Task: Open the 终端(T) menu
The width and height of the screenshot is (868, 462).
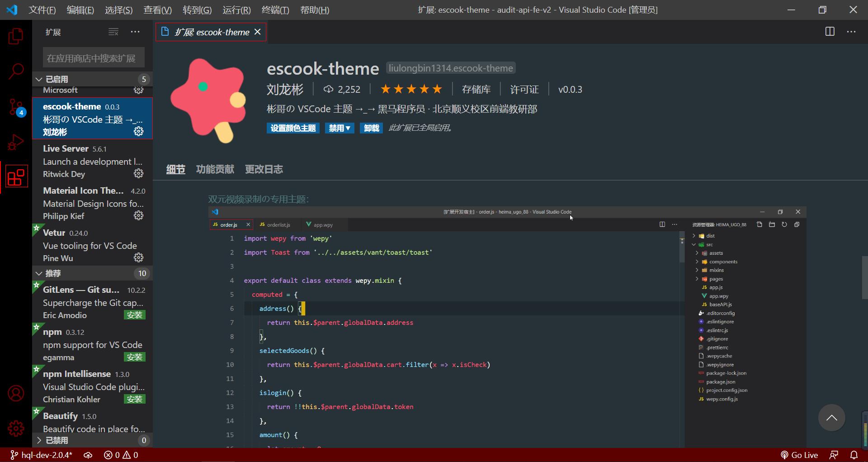Action: (275, 10)
